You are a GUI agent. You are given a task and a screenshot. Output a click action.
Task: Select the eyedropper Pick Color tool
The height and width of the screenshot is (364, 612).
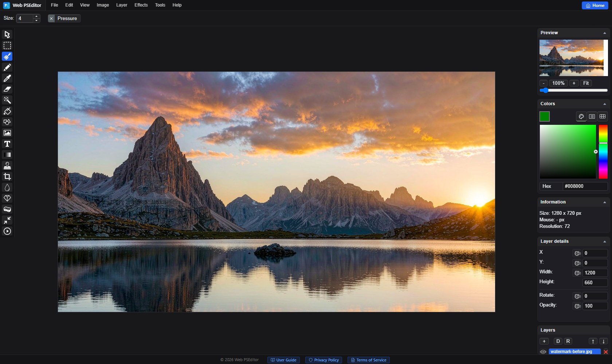(7, 78)
